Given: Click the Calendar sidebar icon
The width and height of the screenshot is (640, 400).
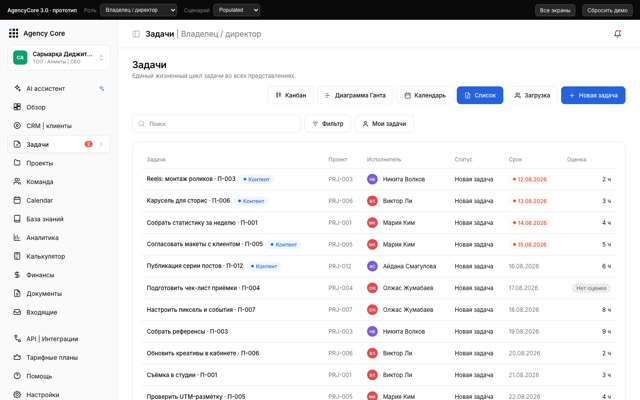Looking at the screenshot, I should [17, 200].
